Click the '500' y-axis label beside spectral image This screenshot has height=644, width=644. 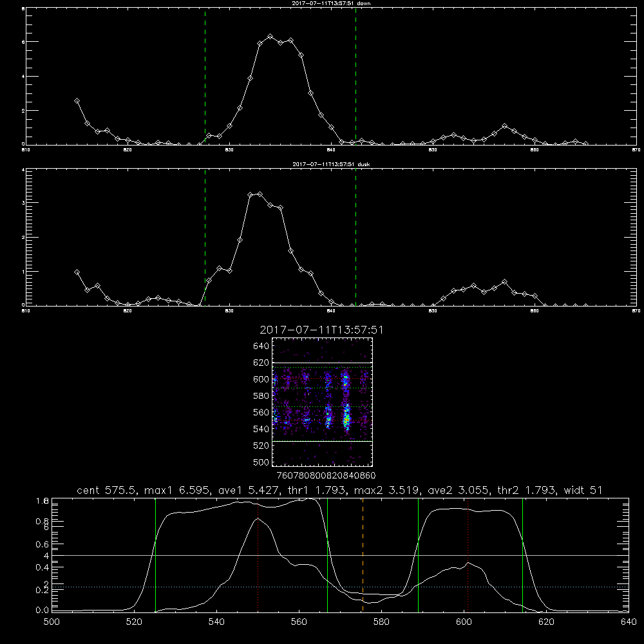261,462
